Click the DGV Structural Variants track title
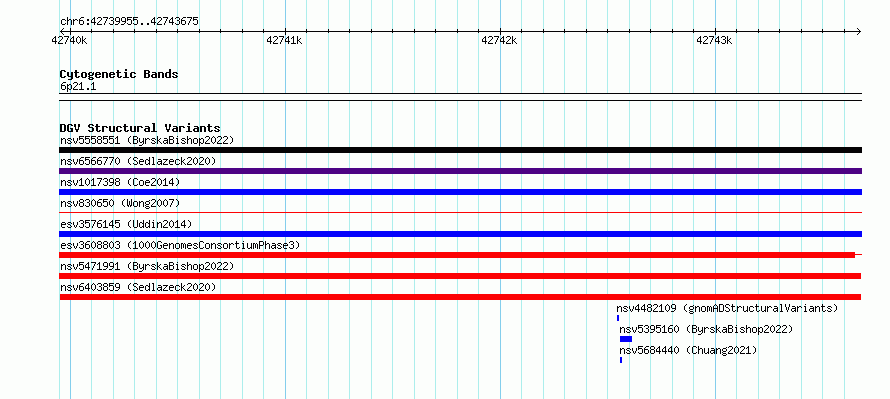This screenshot has height=399, width=890. [140, 128]
